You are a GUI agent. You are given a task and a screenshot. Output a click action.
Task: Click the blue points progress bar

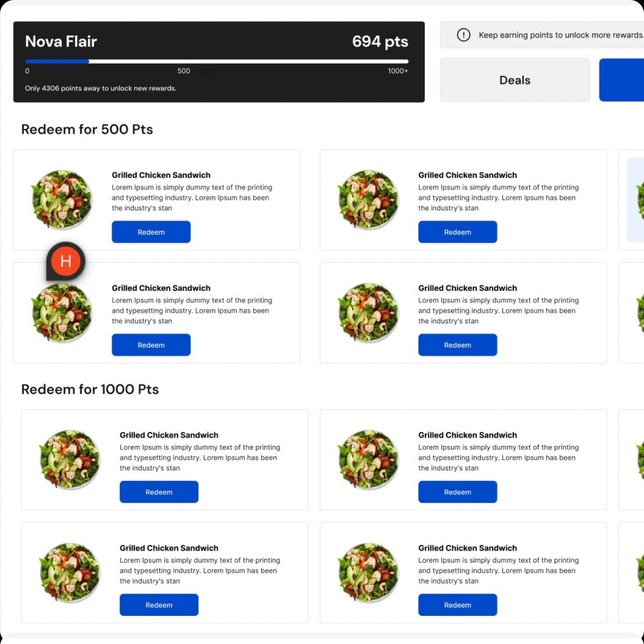57,61
